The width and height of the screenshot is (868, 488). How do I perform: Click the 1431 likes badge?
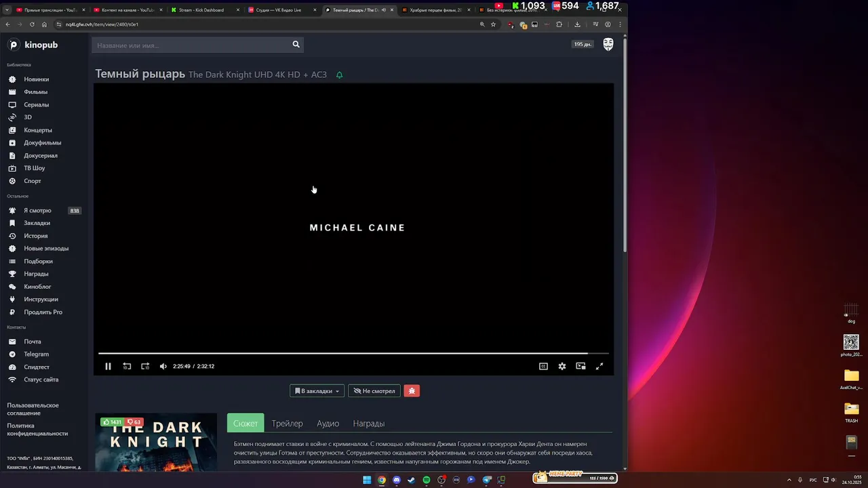pos(113,422)
